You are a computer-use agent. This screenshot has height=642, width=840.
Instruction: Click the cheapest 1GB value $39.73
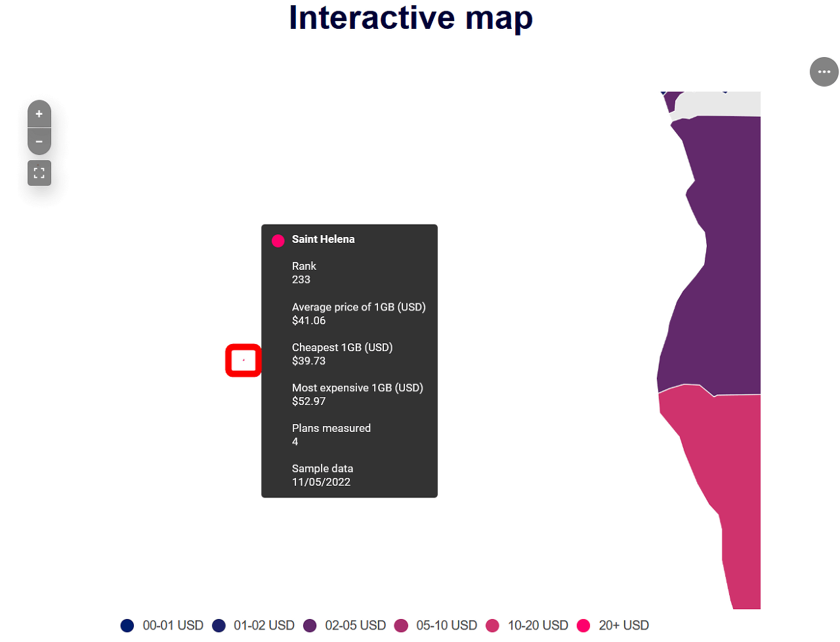308,361
